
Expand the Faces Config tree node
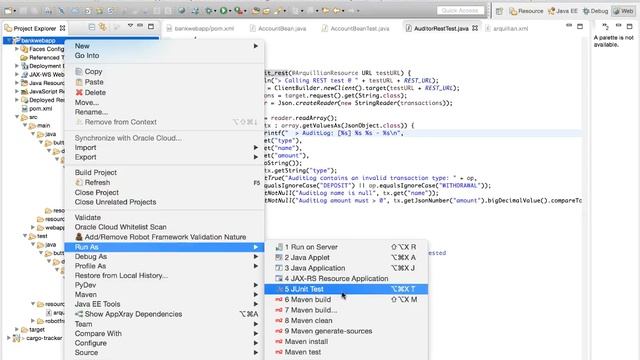click(x=17, y=49)
